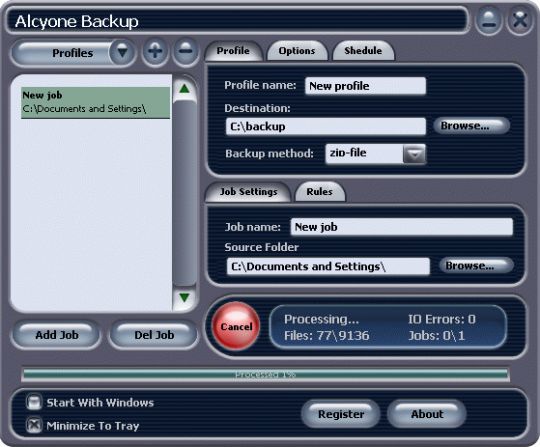Viewport: 540px width, 447px height.
Task: Select New job in the job list
Action: point(95,103)
